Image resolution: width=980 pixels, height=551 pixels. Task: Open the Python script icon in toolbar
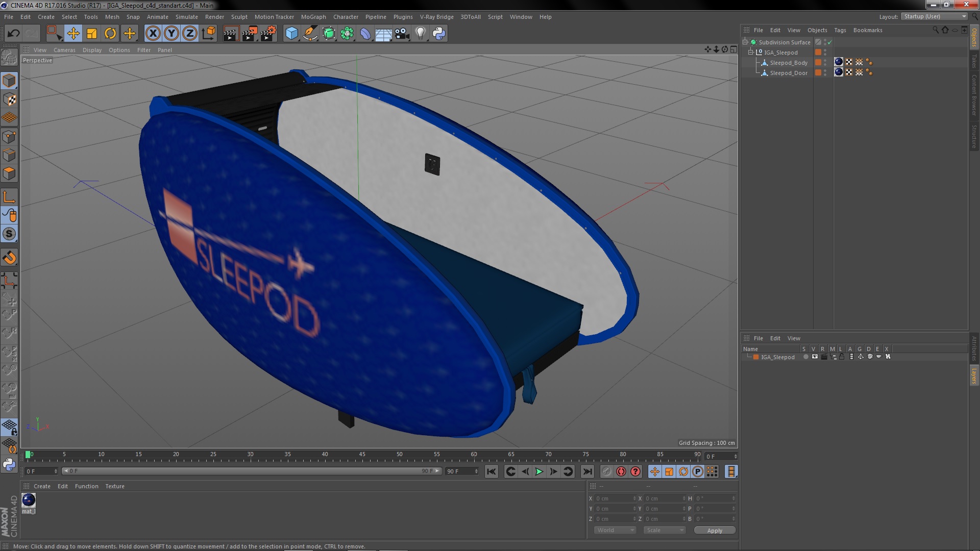click(x=439, y=34)
